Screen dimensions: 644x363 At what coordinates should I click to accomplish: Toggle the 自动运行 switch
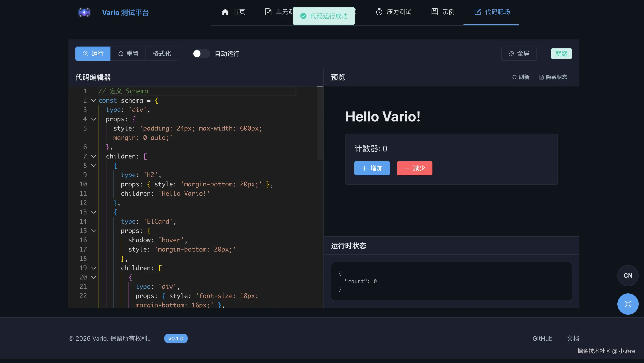click(x=201, y=53)
